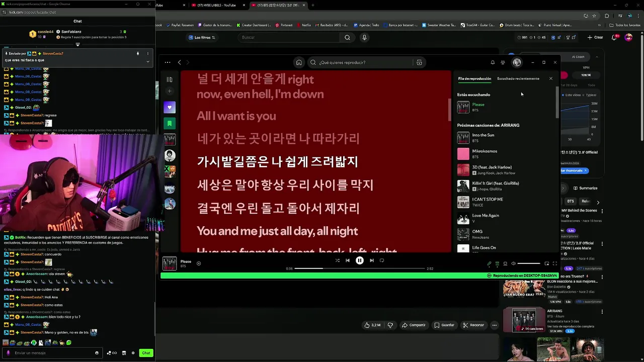Open Los filtros button on YouTube
The height and width of the screenshot is (362, 644).
point(202,37)
